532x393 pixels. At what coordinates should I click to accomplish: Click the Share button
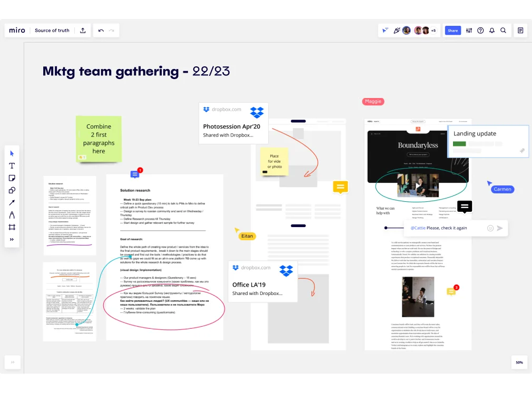[x=452, y=31]
